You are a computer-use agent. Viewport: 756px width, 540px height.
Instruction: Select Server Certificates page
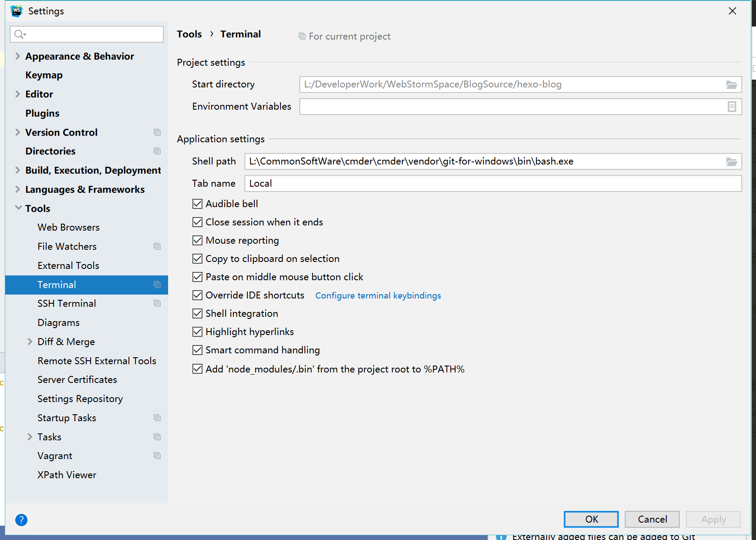click(x=77, y=379)
